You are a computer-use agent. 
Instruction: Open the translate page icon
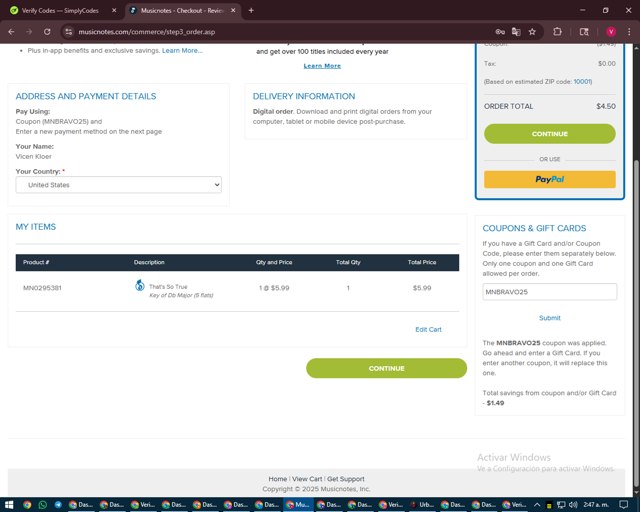pos(516,32)
